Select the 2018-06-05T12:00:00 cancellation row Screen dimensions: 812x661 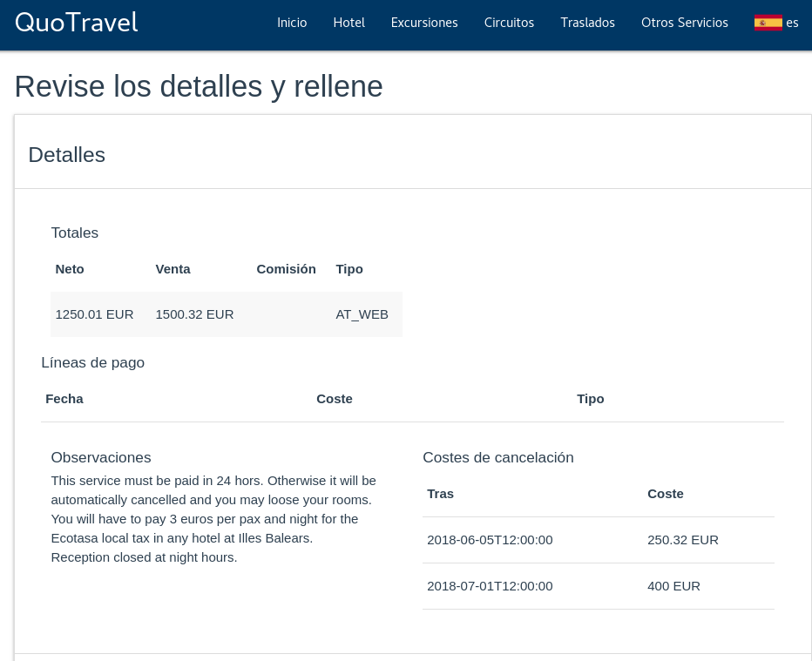coord(599,540)
